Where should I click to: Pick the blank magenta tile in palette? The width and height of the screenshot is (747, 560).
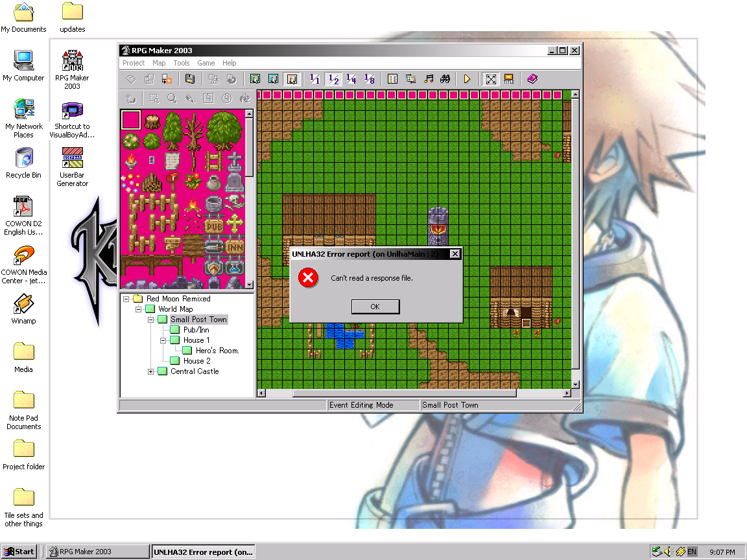[130, 119]
